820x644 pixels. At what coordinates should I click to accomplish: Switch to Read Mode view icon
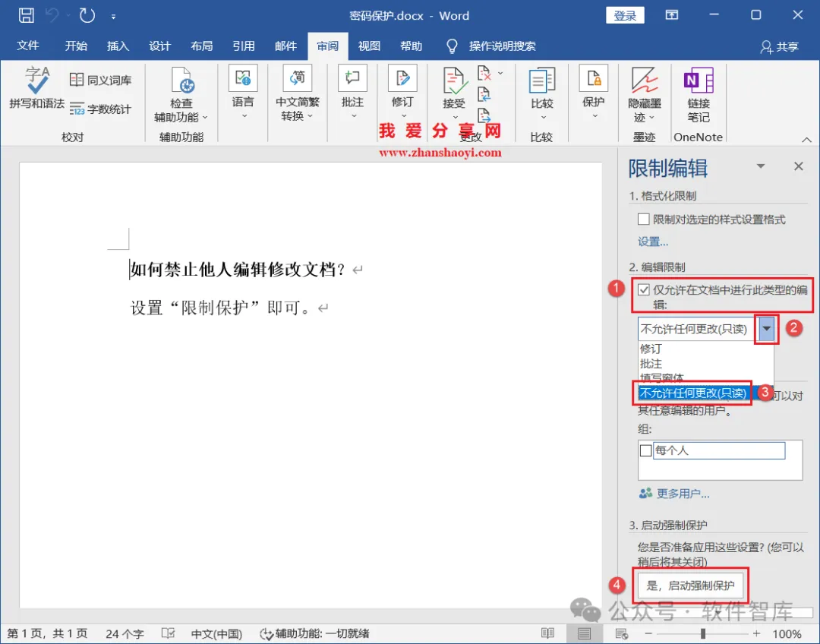point(547,633)
